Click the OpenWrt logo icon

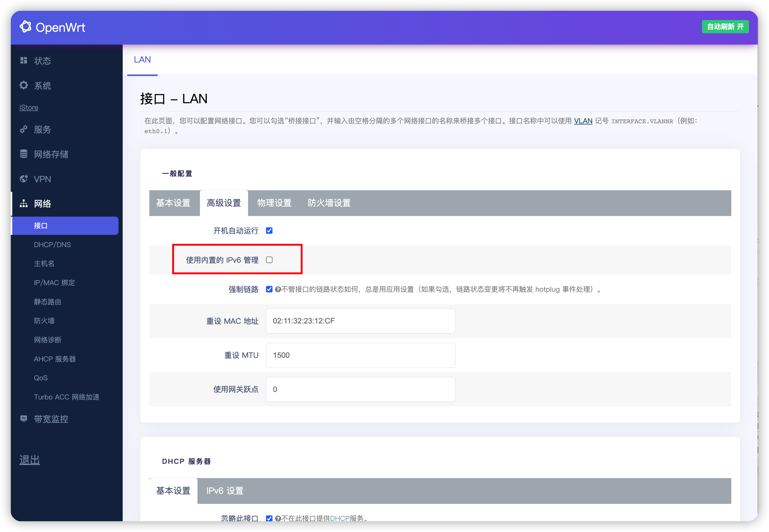(25, 27)
